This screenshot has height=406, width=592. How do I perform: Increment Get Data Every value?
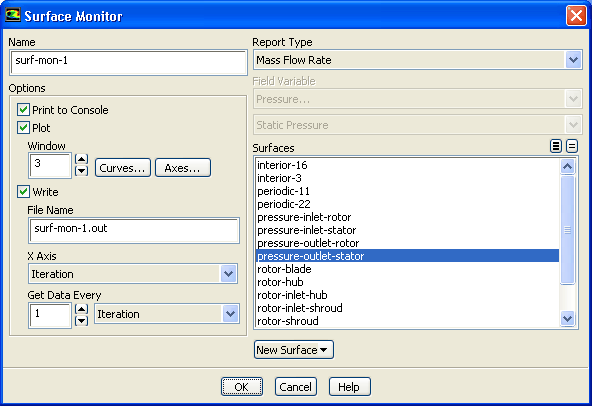coord(82,309)
